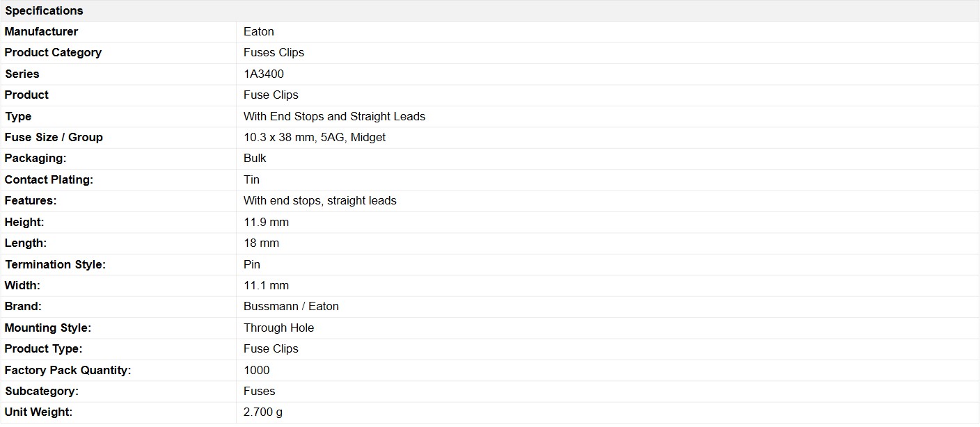Image resolution: width=980 pixels, height=427 pixels.
Task: Click the Features row label
Action: pyautogui.click(x=31, y=200)
